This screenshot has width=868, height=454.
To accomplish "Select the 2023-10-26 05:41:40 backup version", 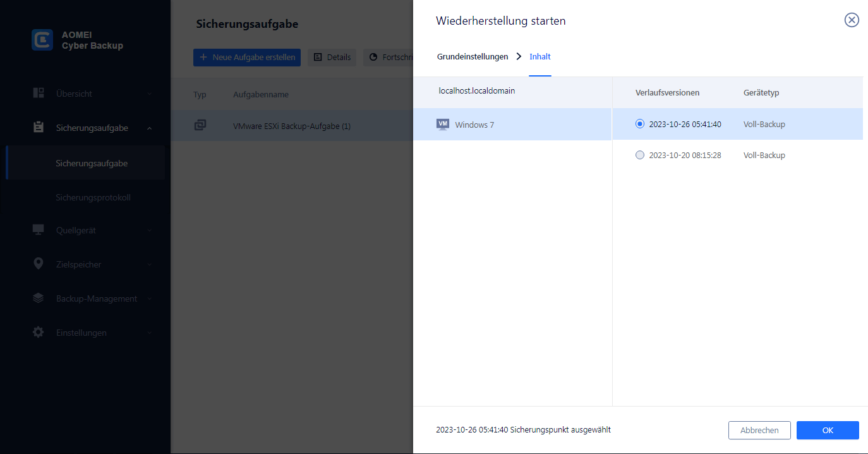I will (x=640, y=124).
